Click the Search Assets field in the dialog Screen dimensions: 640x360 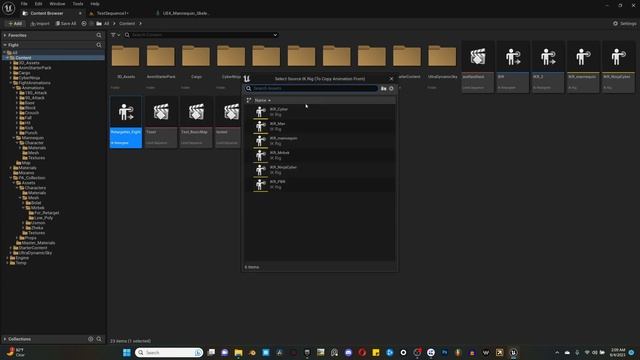tap(311, 88)
